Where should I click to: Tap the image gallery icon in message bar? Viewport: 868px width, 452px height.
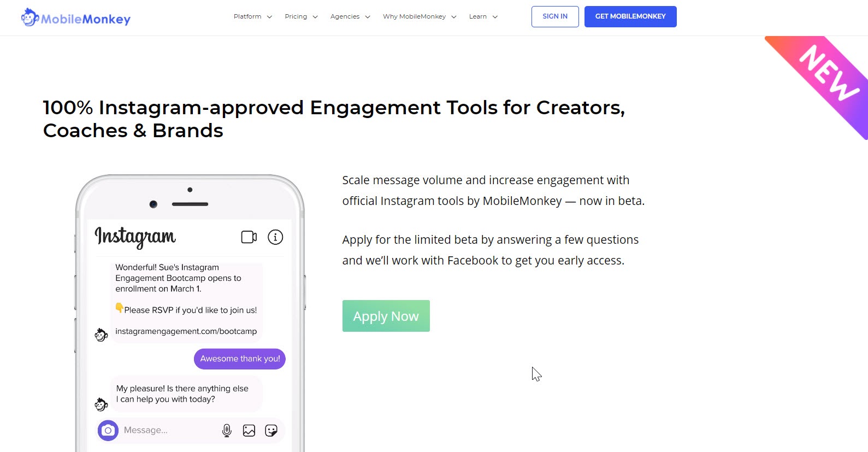[249, 431]
